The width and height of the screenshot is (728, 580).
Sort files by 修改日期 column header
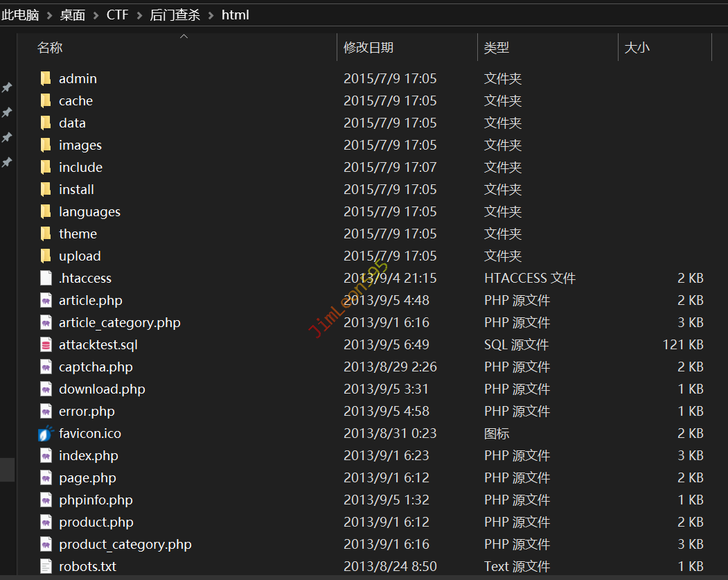[x=369, y=48]
